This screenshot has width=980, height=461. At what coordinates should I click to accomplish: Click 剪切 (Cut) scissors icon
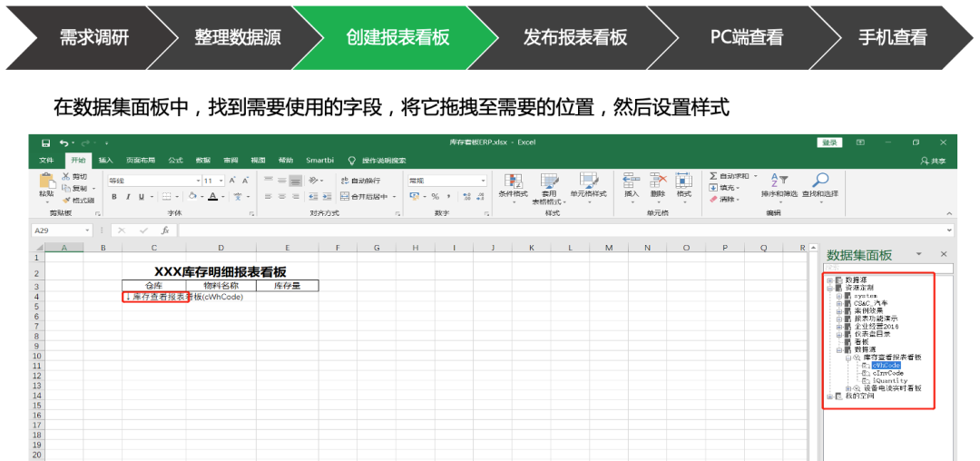(66, 177)
